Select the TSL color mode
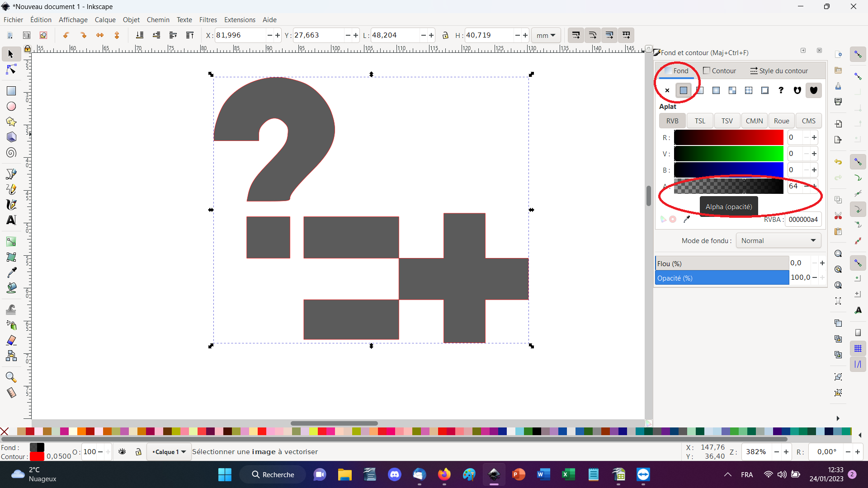The height and width of the screenshot is (488, 868). (x=700, y=121)
